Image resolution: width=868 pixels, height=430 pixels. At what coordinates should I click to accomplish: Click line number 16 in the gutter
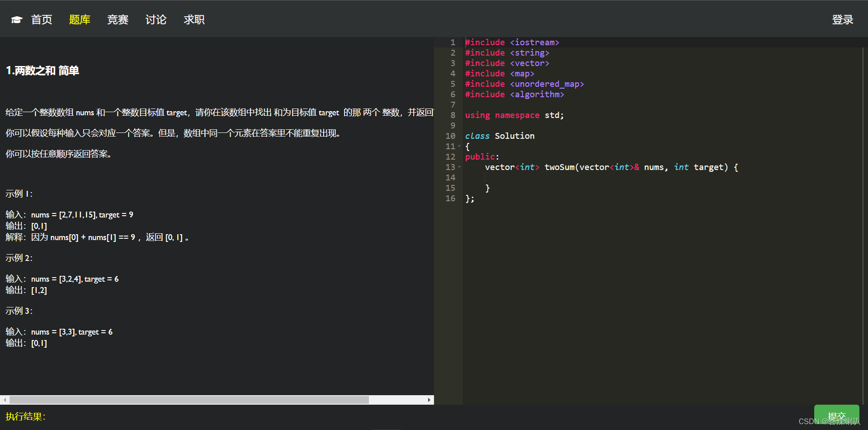pyautogui.click(x=450, y=198)
